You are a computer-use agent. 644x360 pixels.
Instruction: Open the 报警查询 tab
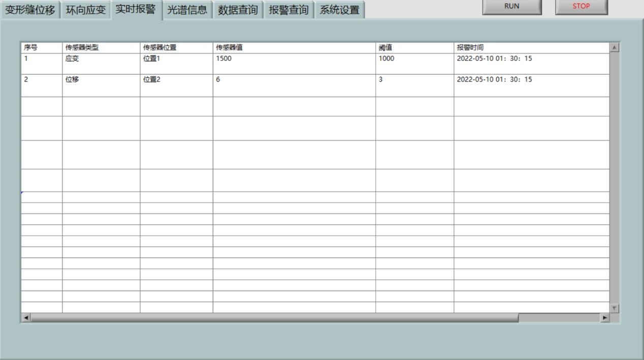[288, 10]
